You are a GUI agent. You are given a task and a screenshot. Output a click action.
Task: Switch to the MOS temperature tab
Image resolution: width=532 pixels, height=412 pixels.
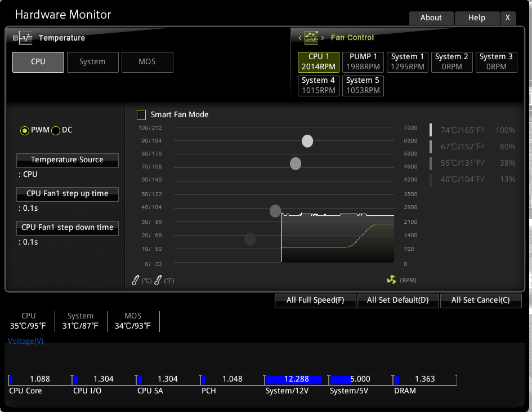(147, 62)
